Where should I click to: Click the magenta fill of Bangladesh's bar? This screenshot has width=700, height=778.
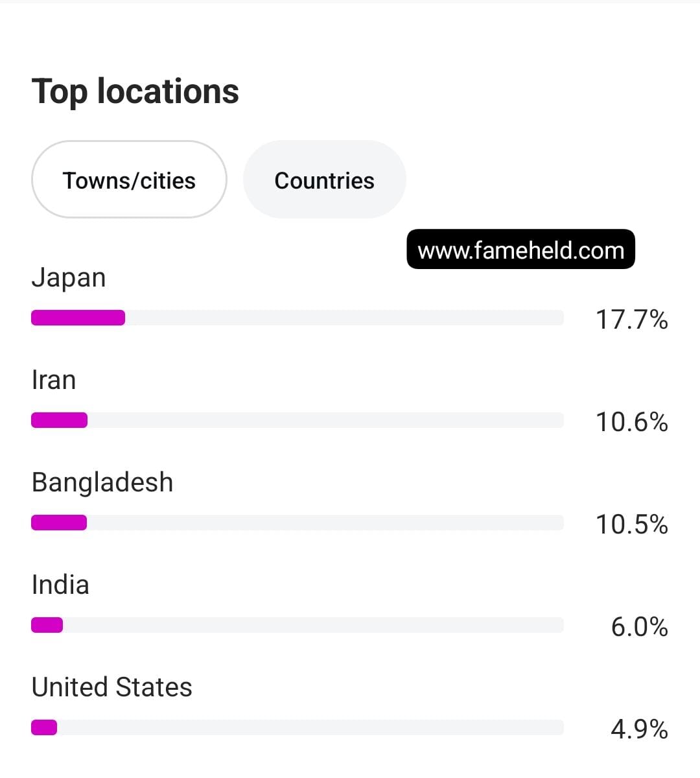tap(59, 523)
